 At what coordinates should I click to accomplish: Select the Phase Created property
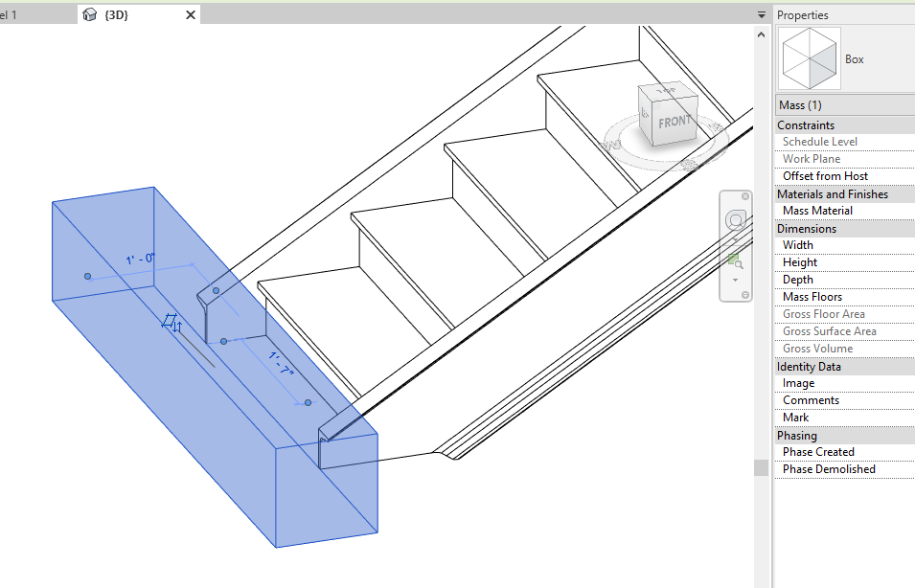[845, 452]
